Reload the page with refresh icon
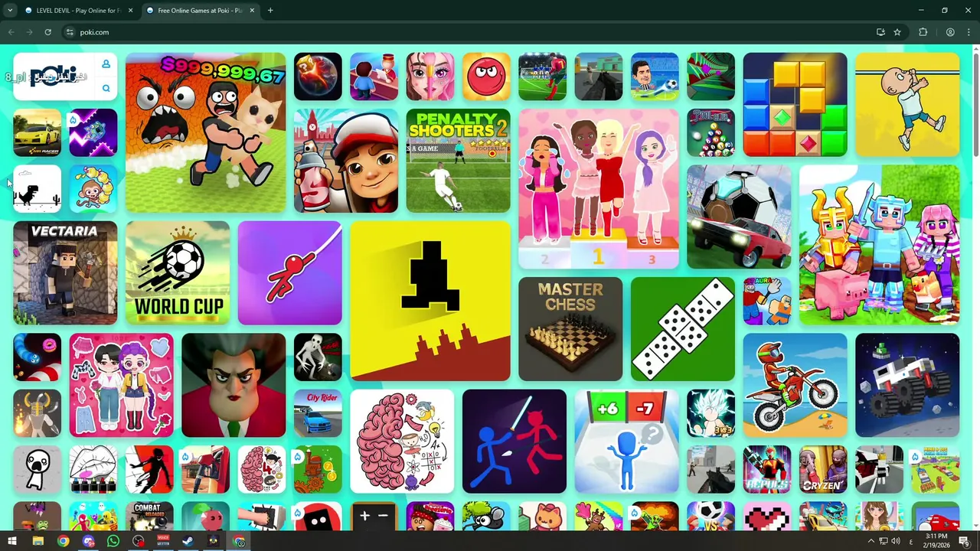Screen dimensions: 980x551 coord(47,32)
